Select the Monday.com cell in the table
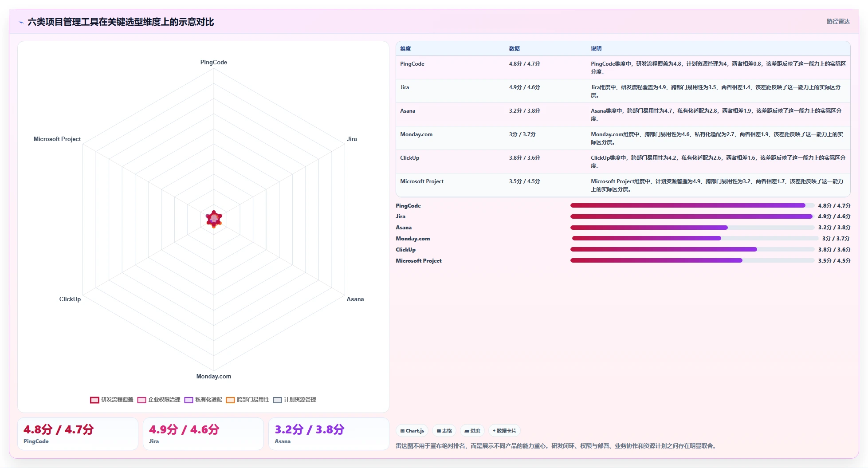The image size is (868, 468). click(416, 134)
